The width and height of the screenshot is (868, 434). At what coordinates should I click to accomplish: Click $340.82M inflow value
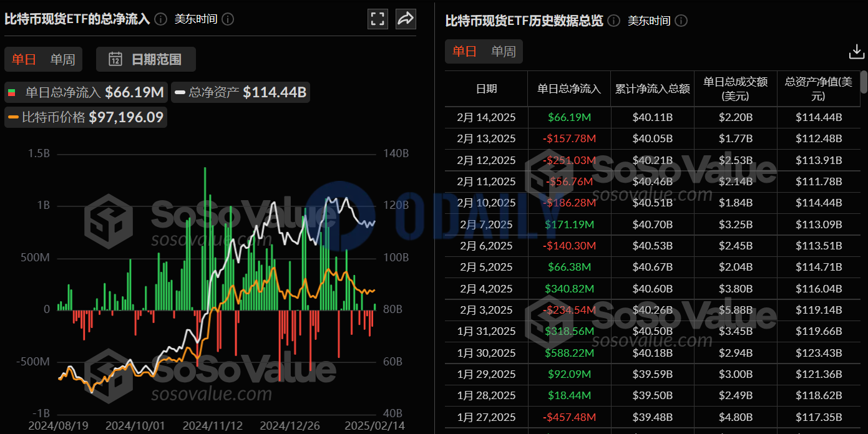coord(569,289)
